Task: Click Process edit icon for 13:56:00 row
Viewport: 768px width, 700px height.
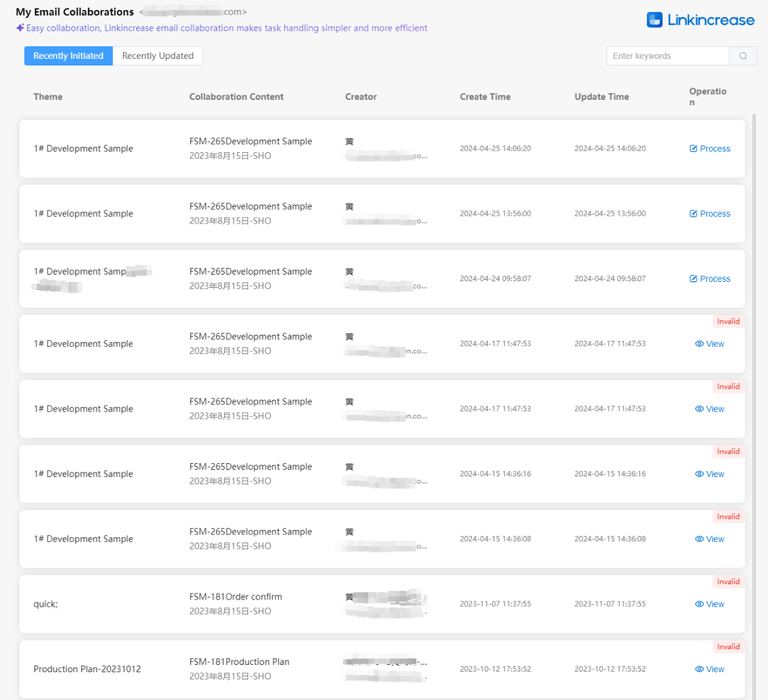Action: tap(693, 214)
